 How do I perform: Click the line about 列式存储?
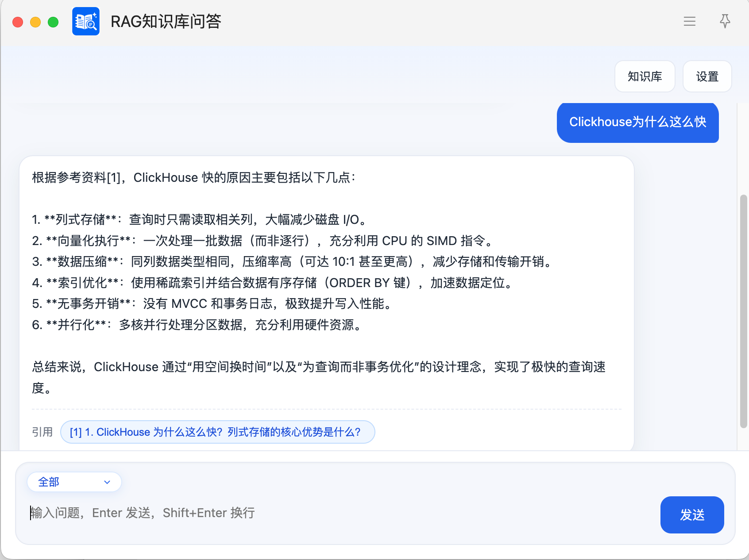[x=201, y=219]
